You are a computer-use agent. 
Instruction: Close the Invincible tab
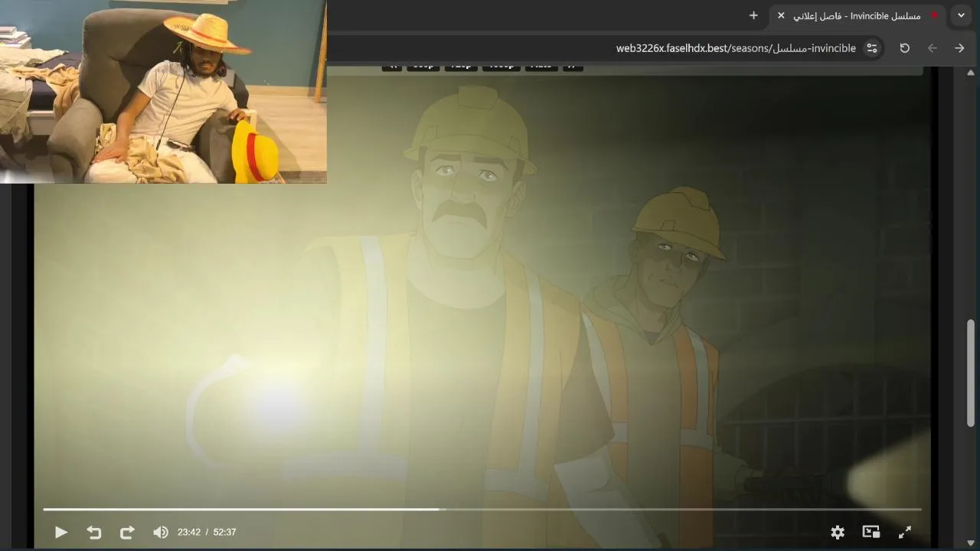tap(781, 15)
